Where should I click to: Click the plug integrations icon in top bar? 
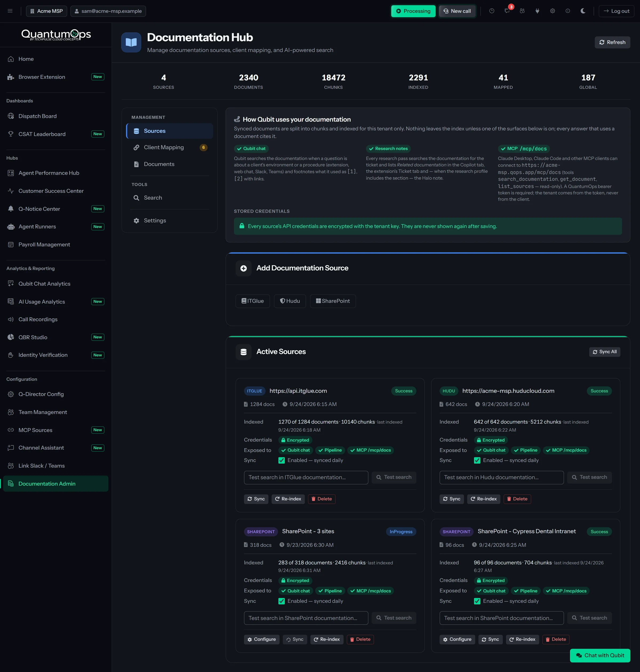(x=537, y=11)
